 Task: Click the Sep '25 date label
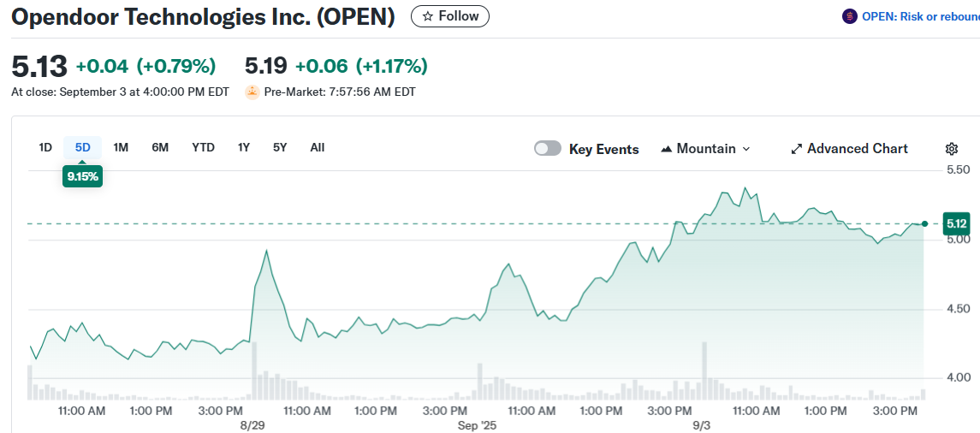pyautogui.click(x=477, y=425)
